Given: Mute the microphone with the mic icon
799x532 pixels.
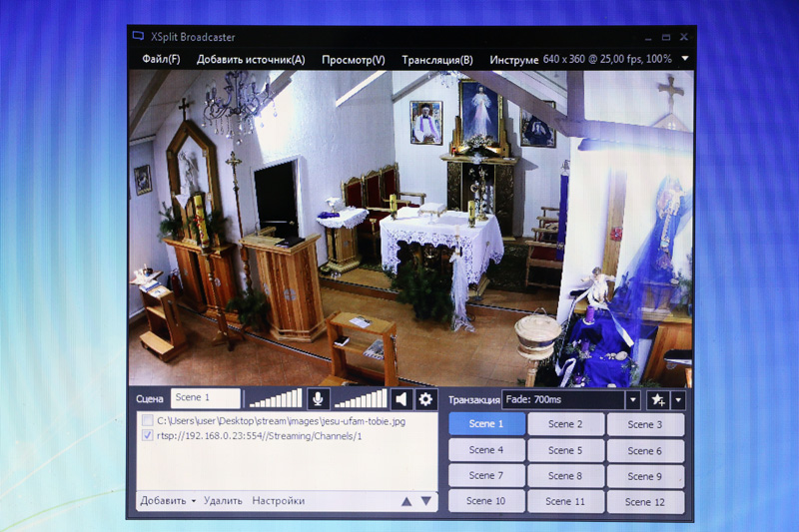Looking at the screenshot, I should coord(319,399).
